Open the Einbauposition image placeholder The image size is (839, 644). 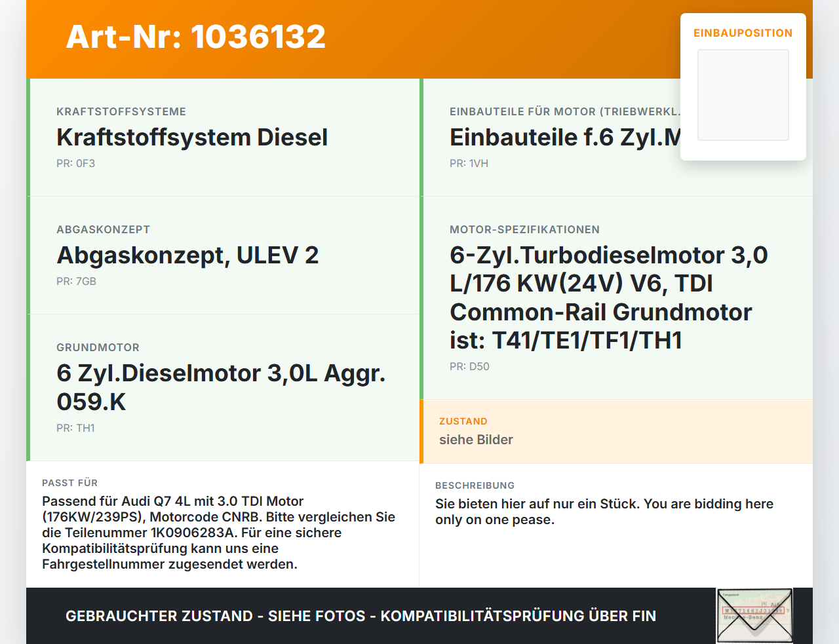pos(743,95)
